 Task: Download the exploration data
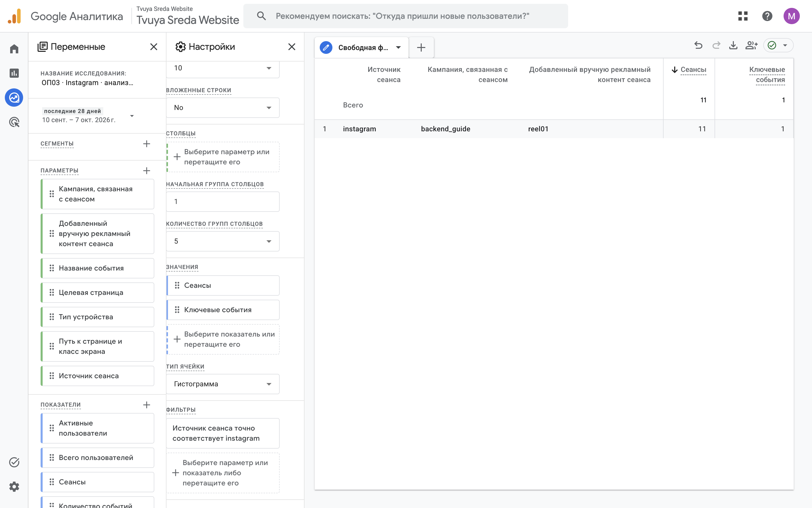[734, 45]
